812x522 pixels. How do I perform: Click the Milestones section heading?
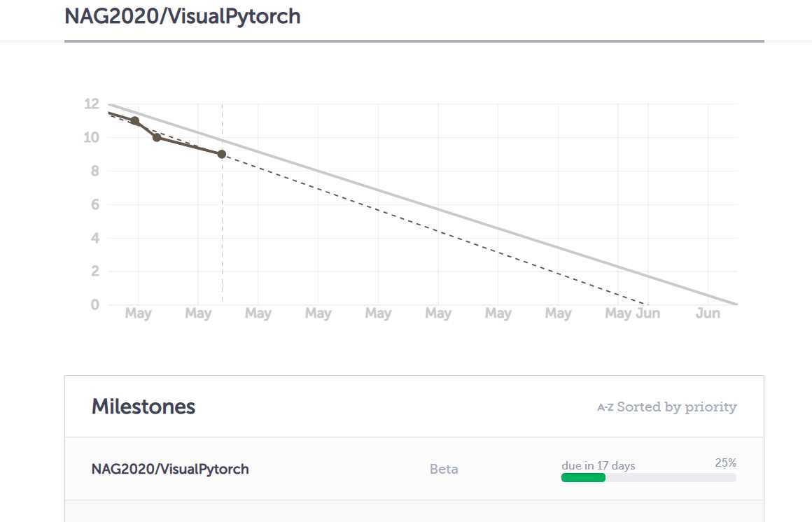(x=143, y=407)
